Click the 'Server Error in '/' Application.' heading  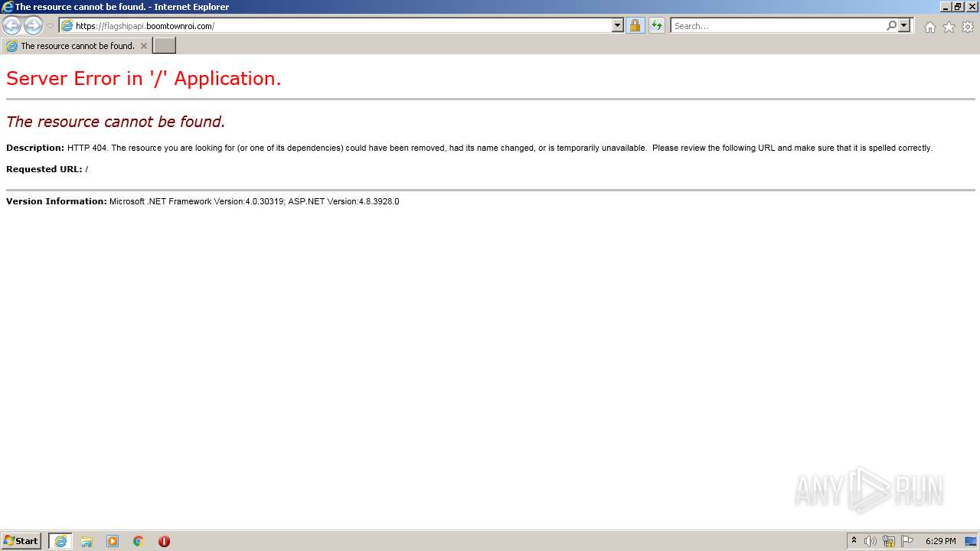pos(144,79)
